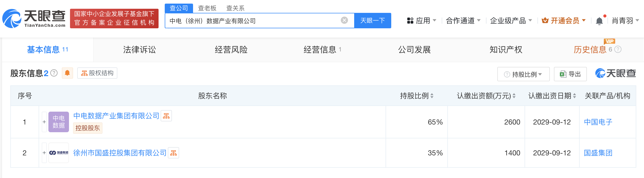The image size is (644, 178).
Task: Click the help icon next to 股东信息
Action: (54, 73)
